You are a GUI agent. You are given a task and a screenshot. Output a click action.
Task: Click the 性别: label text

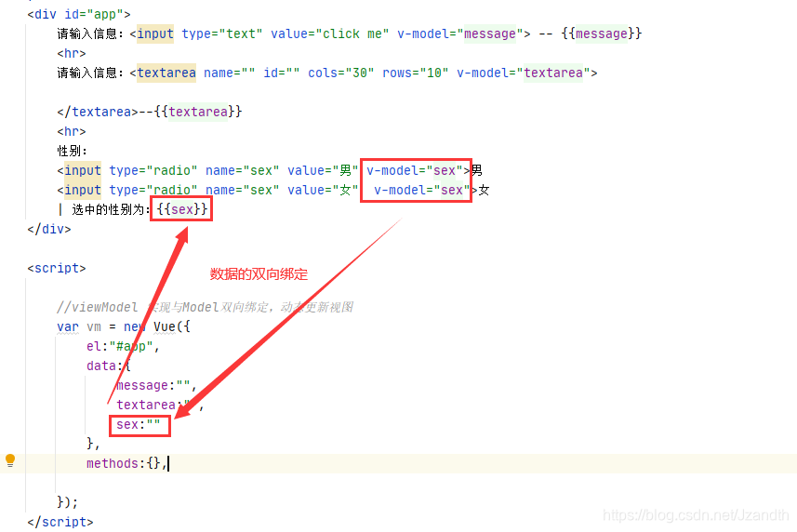click(x=73, y=151)
